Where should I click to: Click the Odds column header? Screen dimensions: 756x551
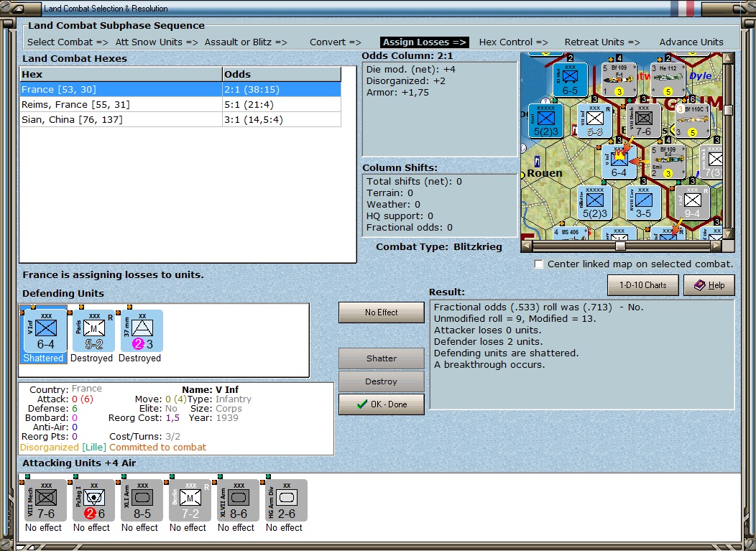pos(282,74)
